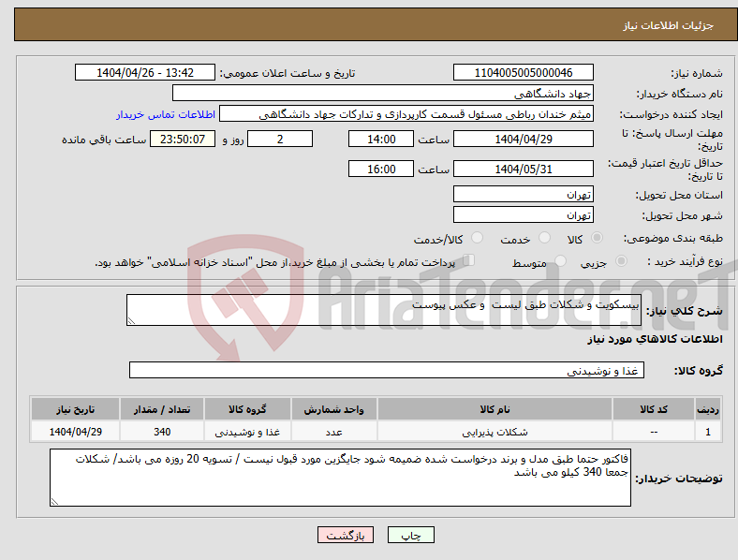
Task: Click row number 1 cell
Action: (x=708, y=432)
